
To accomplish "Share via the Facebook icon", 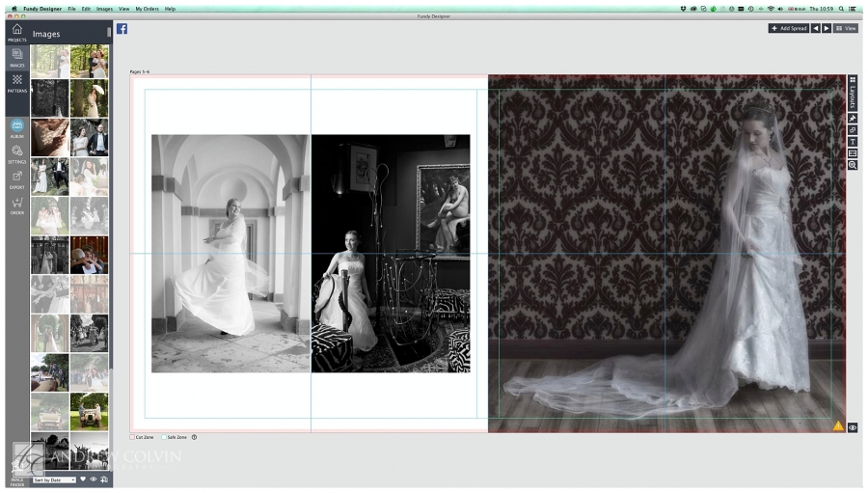I will coord(122,29).
